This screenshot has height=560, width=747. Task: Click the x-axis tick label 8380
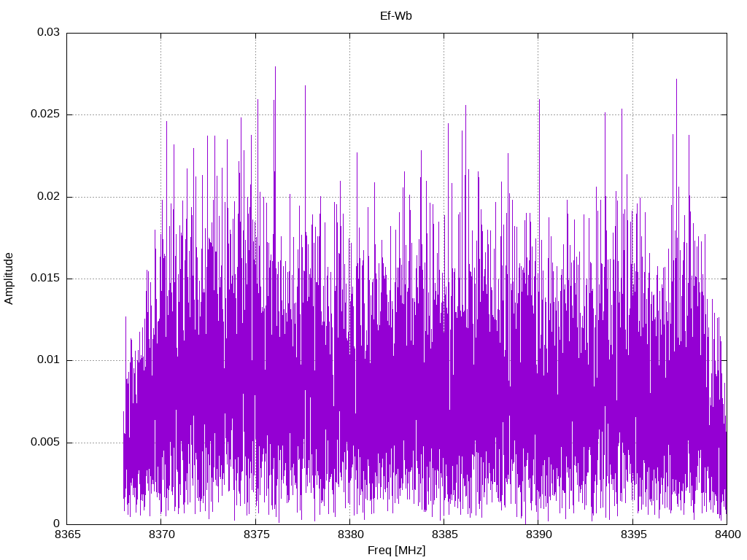point(351,534)
